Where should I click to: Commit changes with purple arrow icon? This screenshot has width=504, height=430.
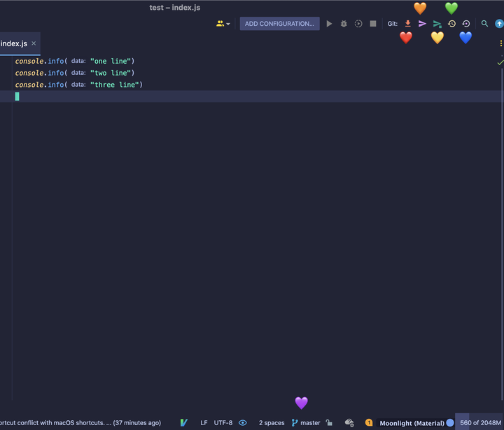(422, 24)
